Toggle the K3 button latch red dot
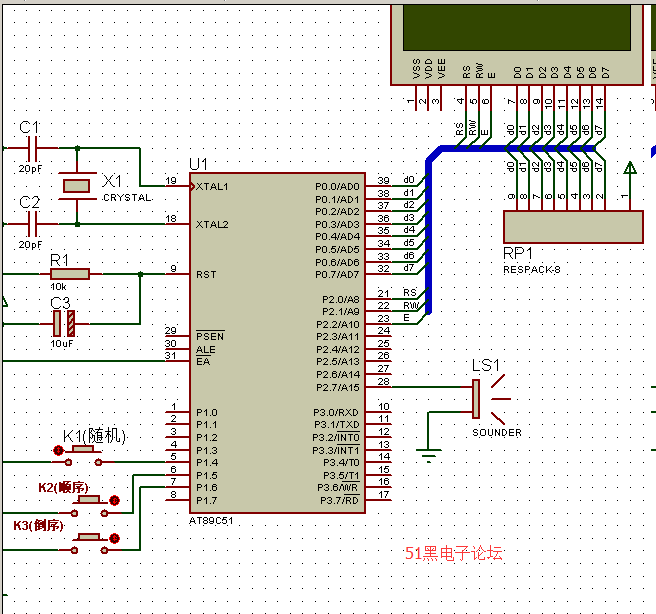 114,538
